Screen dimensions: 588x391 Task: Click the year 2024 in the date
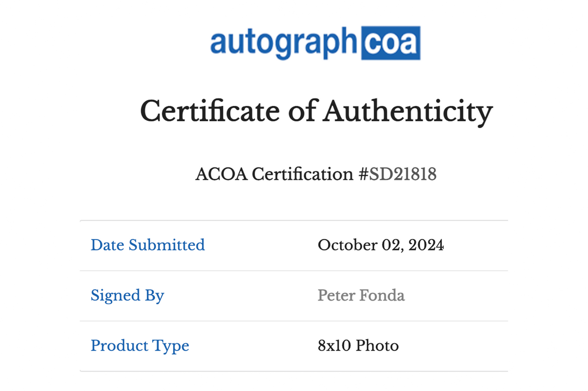(x=426, y=245)
